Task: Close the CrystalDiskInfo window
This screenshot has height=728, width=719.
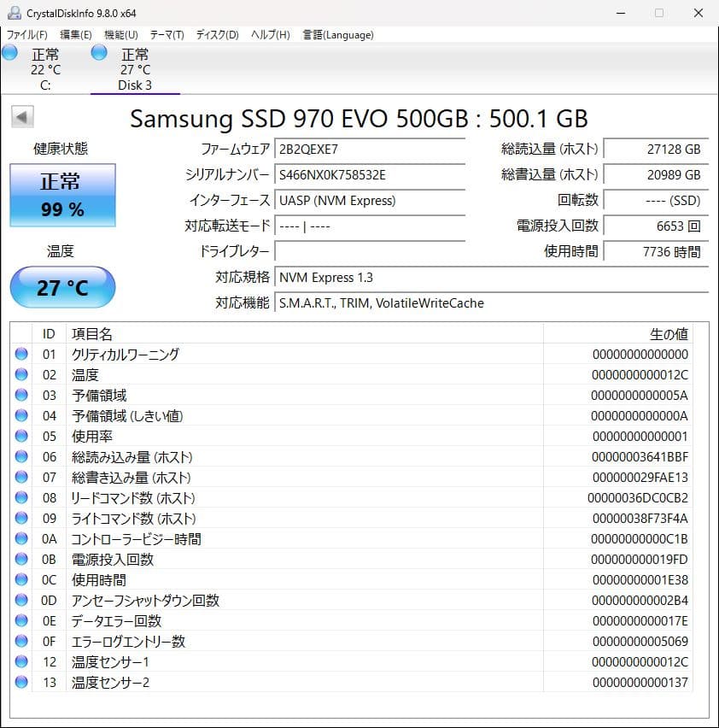Action: pyautogui.click(x=699, y=13)
